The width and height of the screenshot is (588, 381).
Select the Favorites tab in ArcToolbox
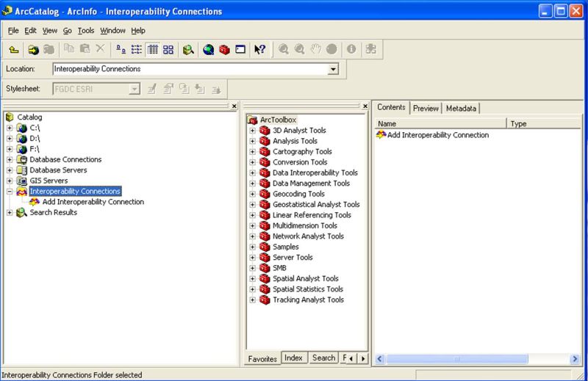[262, 358]
